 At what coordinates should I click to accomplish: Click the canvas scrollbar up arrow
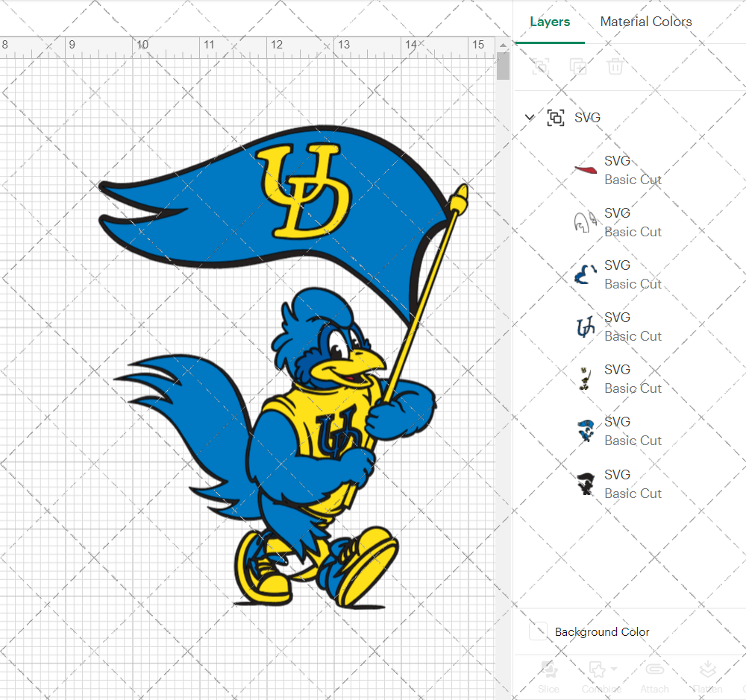(x=503, y=45)
